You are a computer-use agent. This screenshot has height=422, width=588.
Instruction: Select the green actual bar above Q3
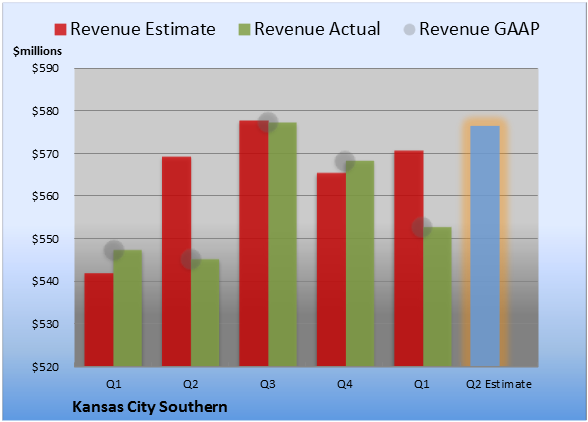pyautogui.click(x=282, y=244)
